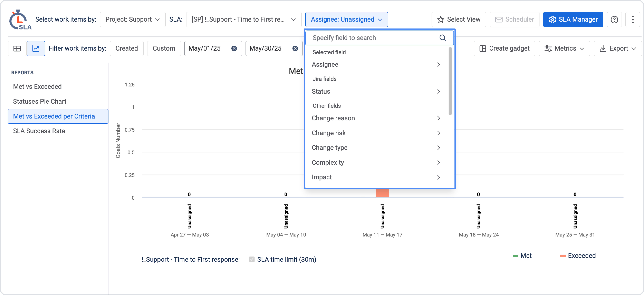Click the Created filter button

127,48
